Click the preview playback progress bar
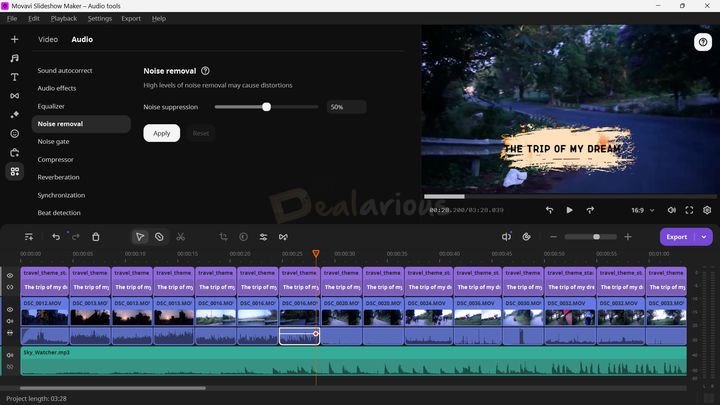The width and height of the screenshot is (720, 405). pos(569,197)
